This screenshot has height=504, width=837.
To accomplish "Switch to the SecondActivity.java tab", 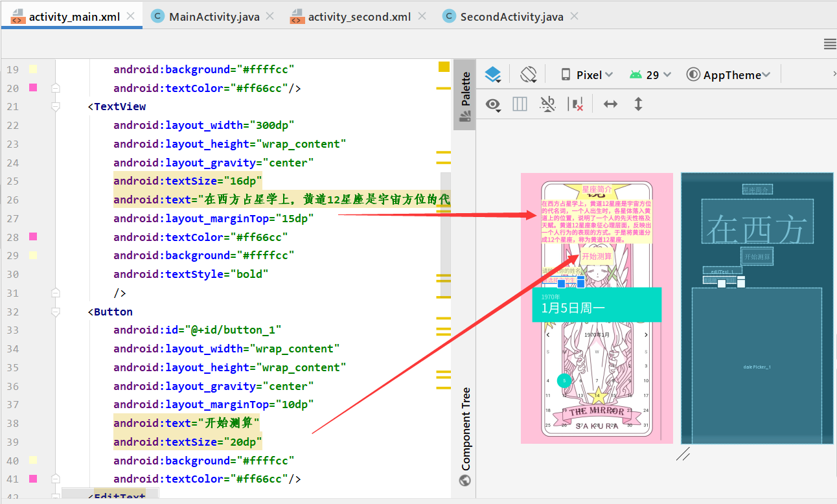I will 512,16.
